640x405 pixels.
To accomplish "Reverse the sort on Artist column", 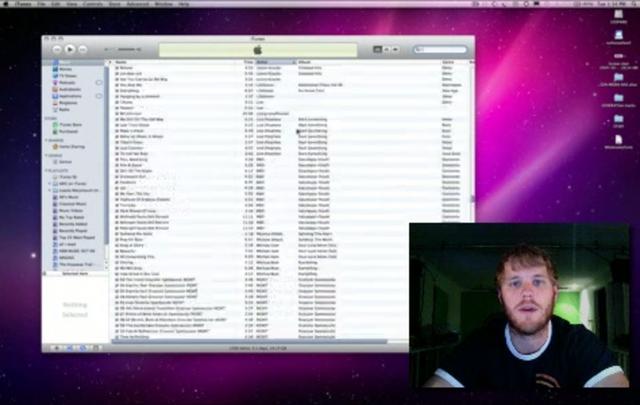I will pos(276,62).
